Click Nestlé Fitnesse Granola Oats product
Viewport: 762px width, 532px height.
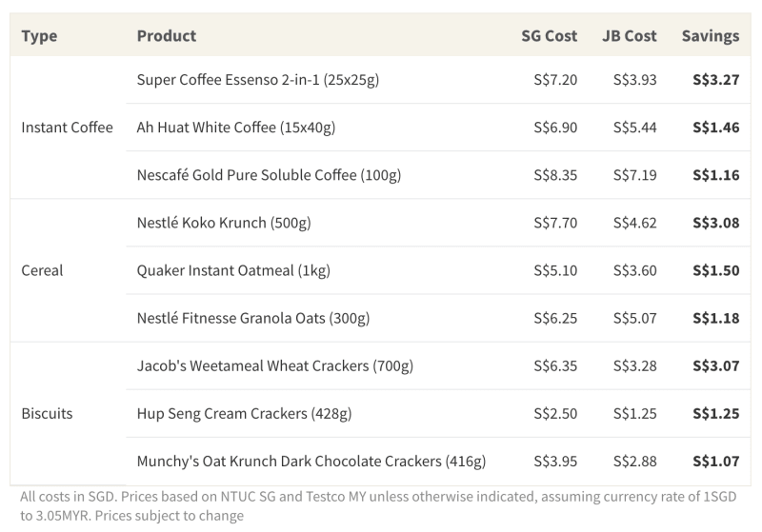pyautogui.click(x=253, y=318)
